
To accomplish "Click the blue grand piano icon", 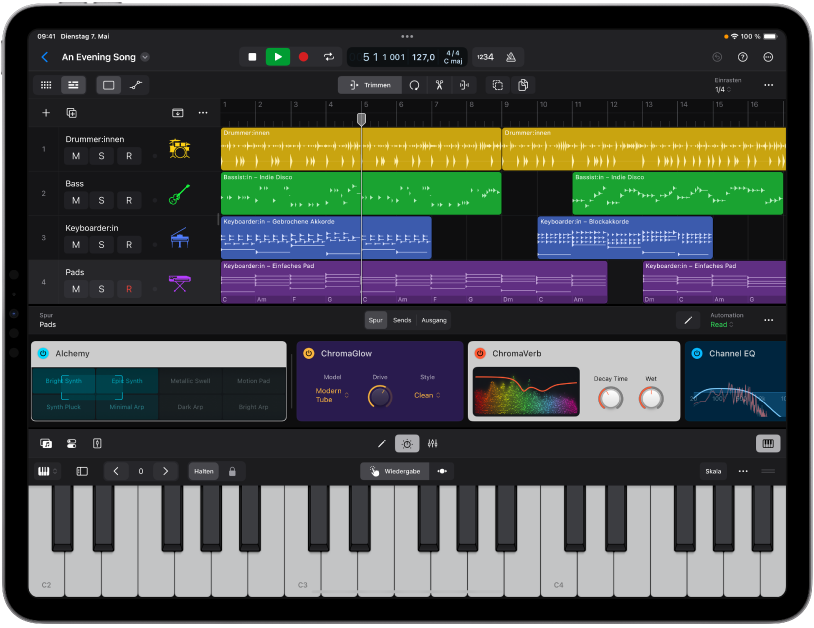I will [x=180, y=238].
